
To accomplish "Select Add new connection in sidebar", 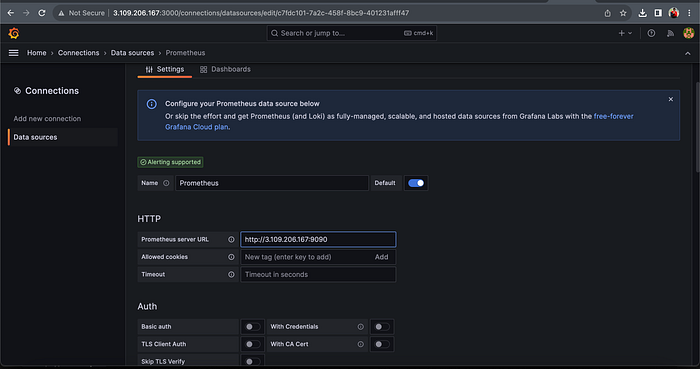I will 47,119.
